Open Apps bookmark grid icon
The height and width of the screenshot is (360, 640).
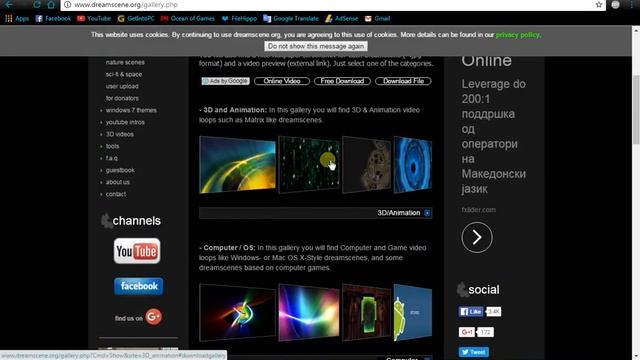tap(9, 18)
